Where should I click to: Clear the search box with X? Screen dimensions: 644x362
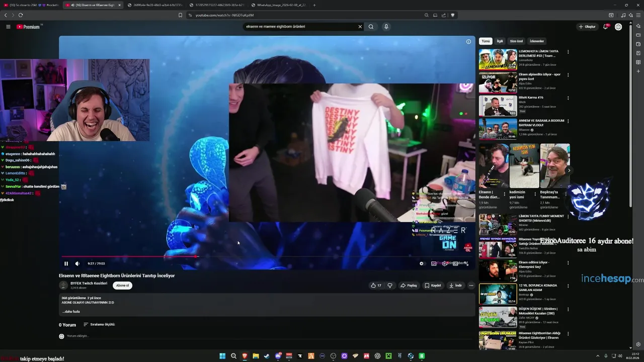pyautogui.click(x=360, y=27)
